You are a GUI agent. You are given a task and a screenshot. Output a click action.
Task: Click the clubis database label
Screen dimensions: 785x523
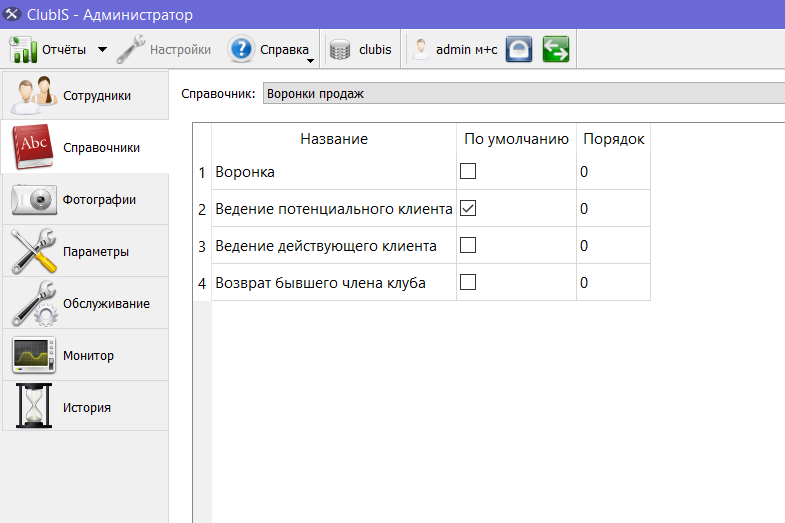(375, 50)
